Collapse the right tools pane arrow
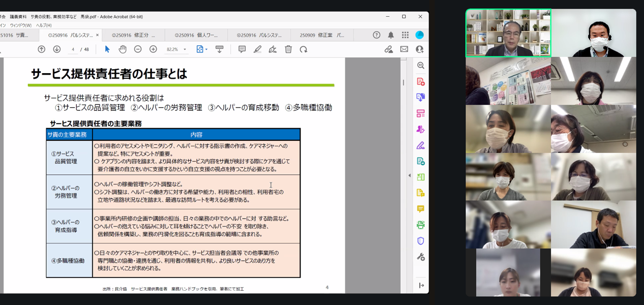Viewport: 644px width, 305px height. pyautogui.click(x=409, y=175)
